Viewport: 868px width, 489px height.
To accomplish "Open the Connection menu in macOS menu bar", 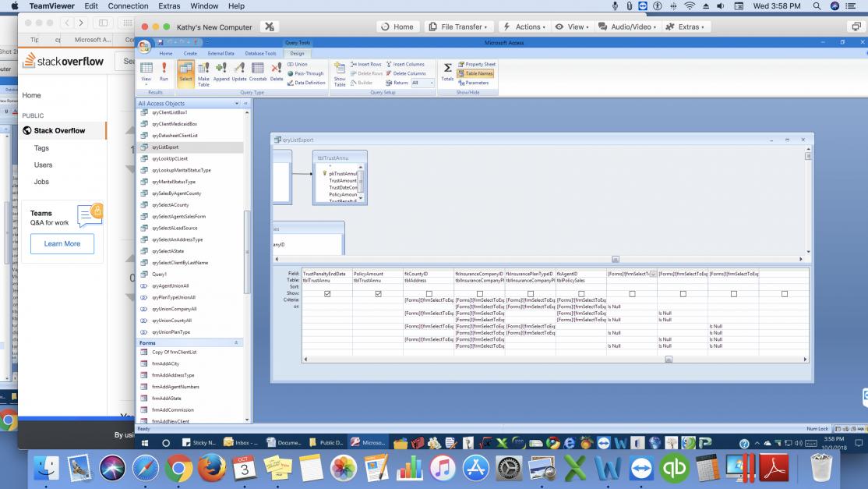I will click(x=128, y=6).
